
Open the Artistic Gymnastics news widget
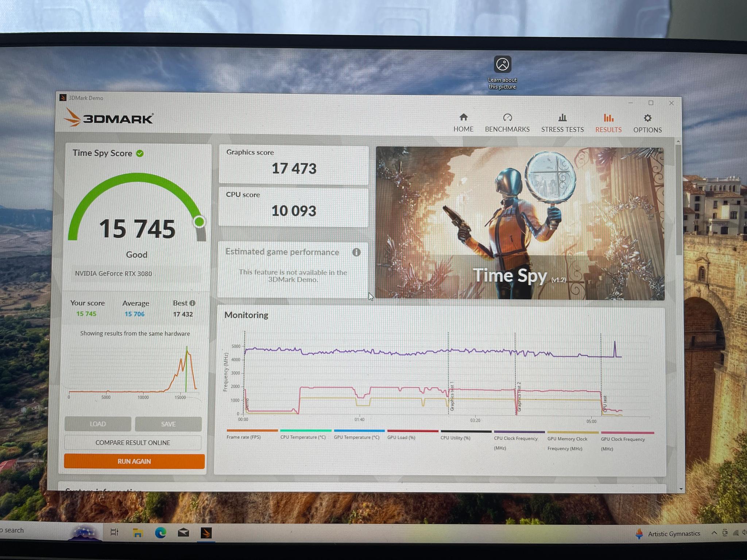click(x=667, y=534)
